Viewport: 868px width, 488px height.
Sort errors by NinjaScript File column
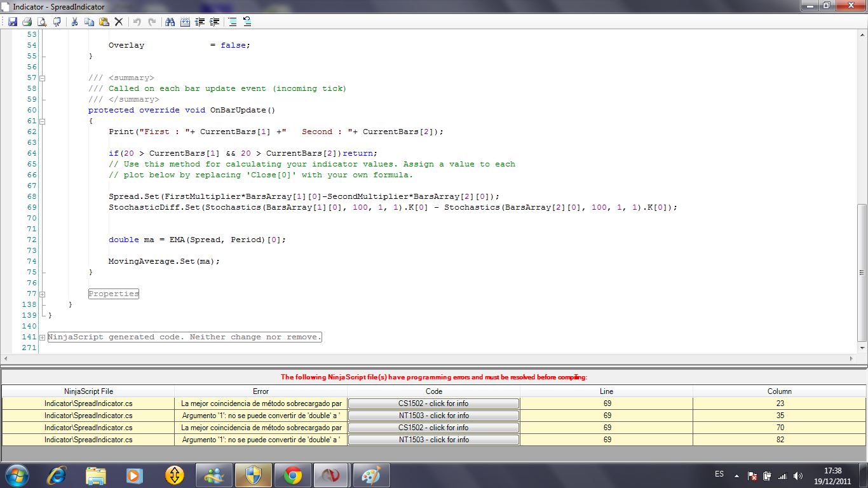coord(88,391)
